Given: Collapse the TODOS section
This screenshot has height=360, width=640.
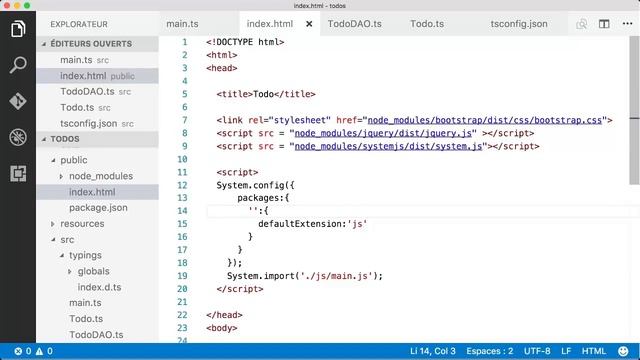Looking at the screenshot, I should click(97, 139).
